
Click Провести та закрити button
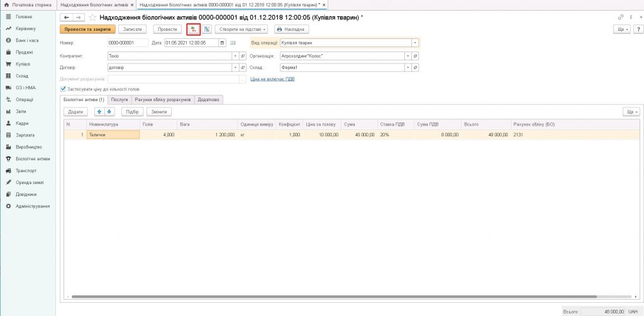pos(87,29)
